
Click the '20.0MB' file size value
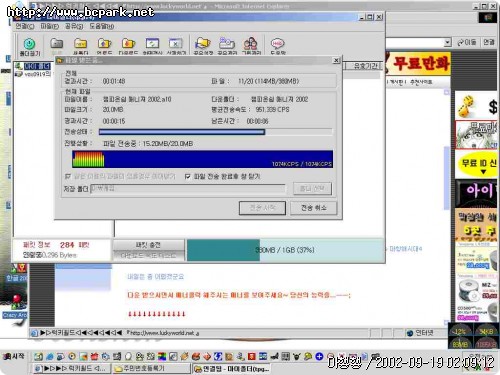pyautogui.click(x=113, y=110)
